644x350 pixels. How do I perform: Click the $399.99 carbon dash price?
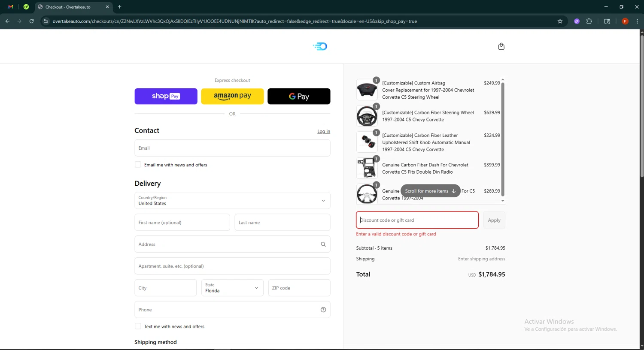[492, 165]
